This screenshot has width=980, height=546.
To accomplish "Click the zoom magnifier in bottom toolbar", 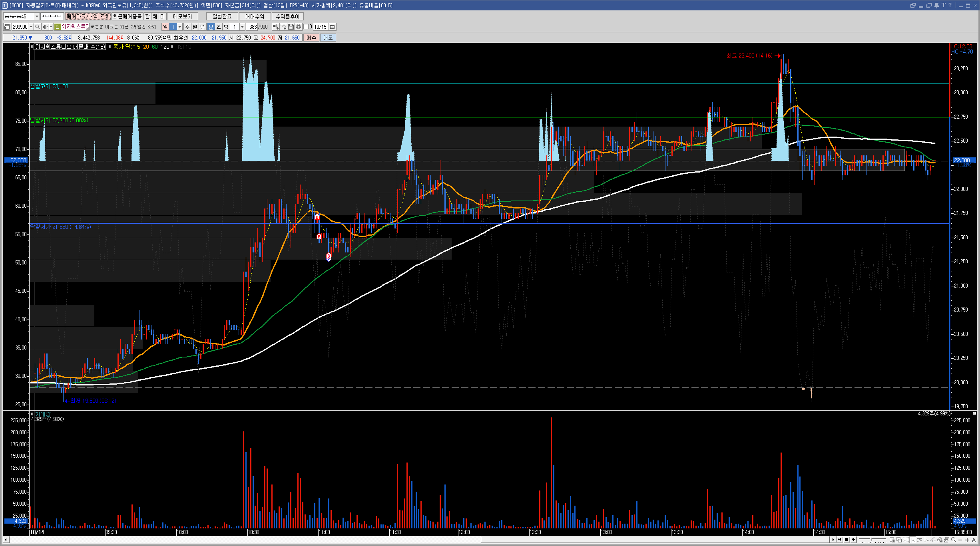I will (954, 540).
